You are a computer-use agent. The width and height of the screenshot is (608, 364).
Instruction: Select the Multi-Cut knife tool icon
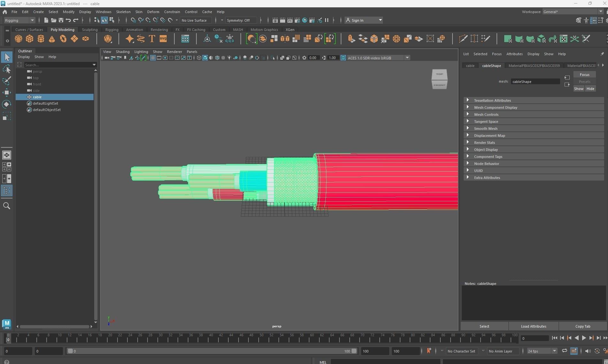[463, 39]
